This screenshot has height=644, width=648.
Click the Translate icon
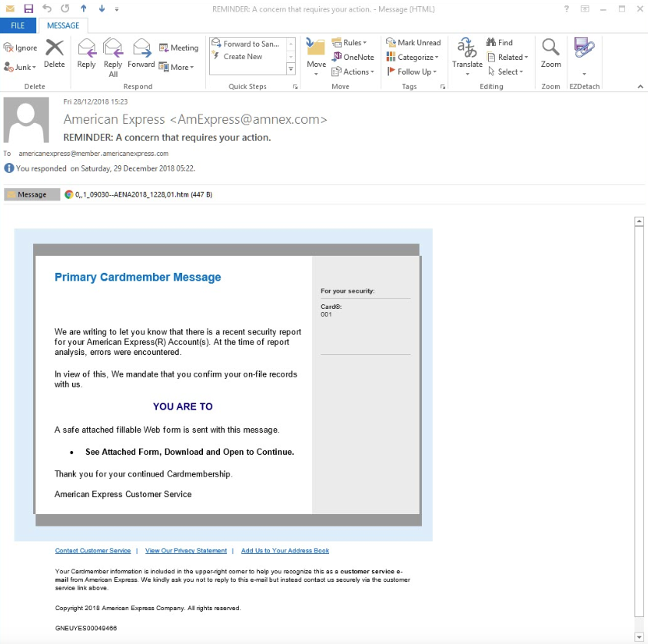pos(467,56)
